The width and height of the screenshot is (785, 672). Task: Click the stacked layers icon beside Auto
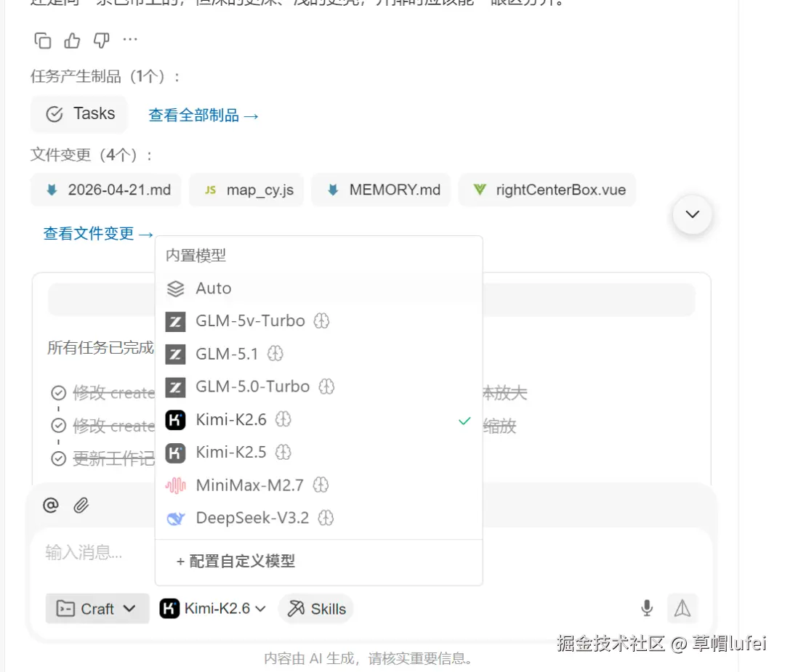175,288
